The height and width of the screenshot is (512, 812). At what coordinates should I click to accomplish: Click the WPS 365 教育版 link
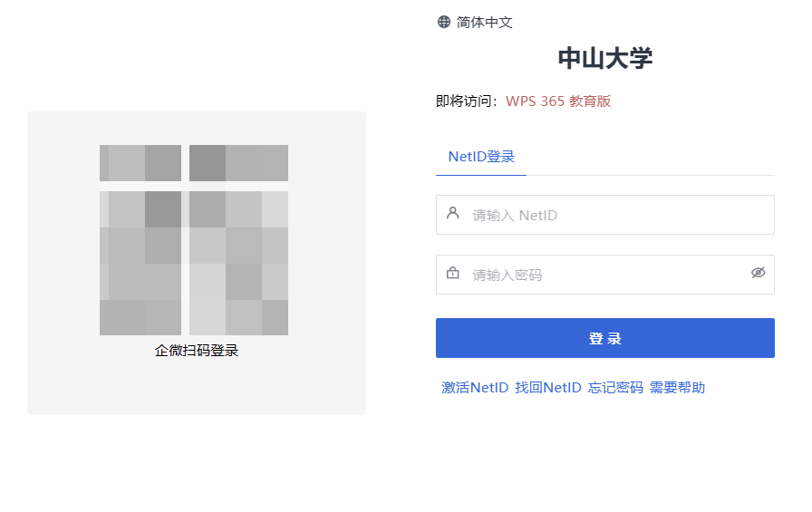(558, 101)
